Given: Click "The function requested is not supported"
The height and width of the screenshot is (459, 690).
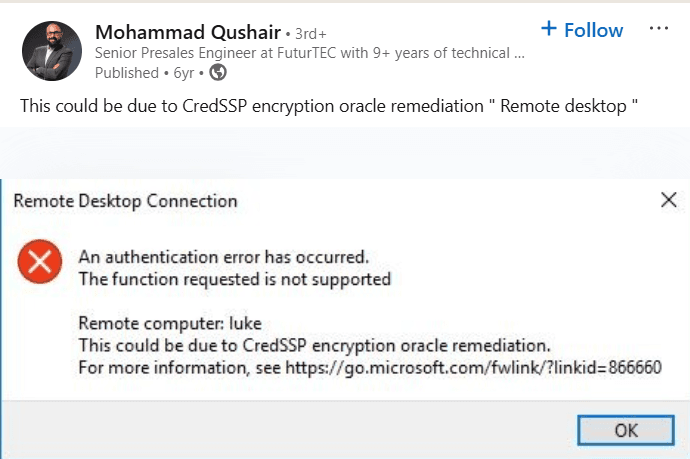Looking at the screenshot, I should click(234, 279).
